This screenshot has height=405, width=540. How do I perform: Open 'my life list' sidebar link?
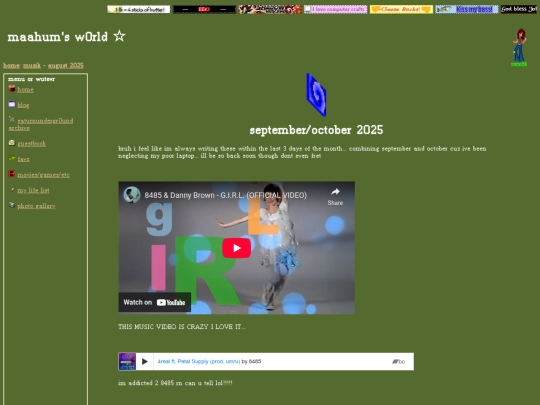click(33, 190)
